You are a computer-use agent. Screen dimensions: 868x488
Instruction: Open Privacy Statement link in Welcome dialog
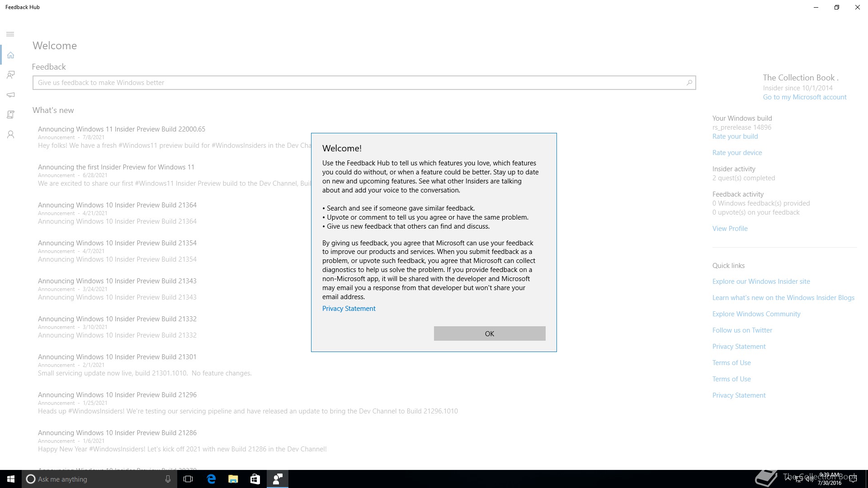[349, 309]
